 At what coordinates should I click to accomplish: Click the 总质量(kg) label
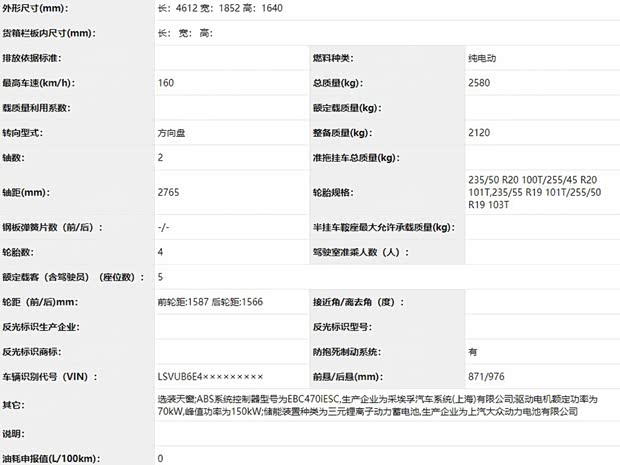[338, 83]
